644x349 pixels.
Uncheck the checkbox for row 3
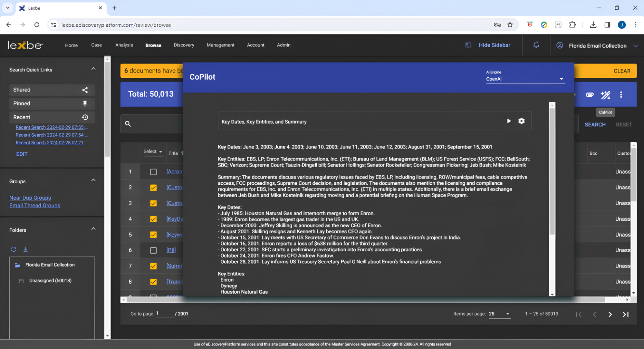(x=153, y=203)
